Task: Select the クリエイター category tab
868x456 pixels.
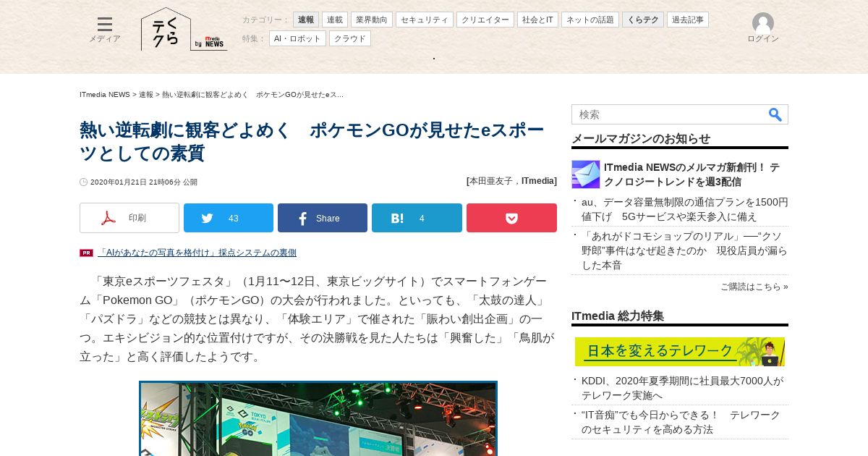Action: [485, 20]
